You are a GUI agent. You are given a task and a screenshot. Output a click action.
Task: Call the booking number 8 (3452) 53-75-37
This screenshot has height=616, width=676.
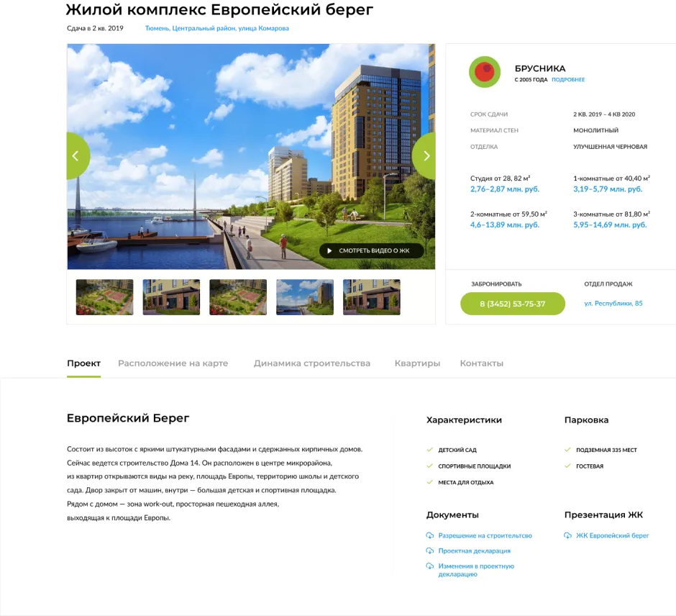click(512, 304)
